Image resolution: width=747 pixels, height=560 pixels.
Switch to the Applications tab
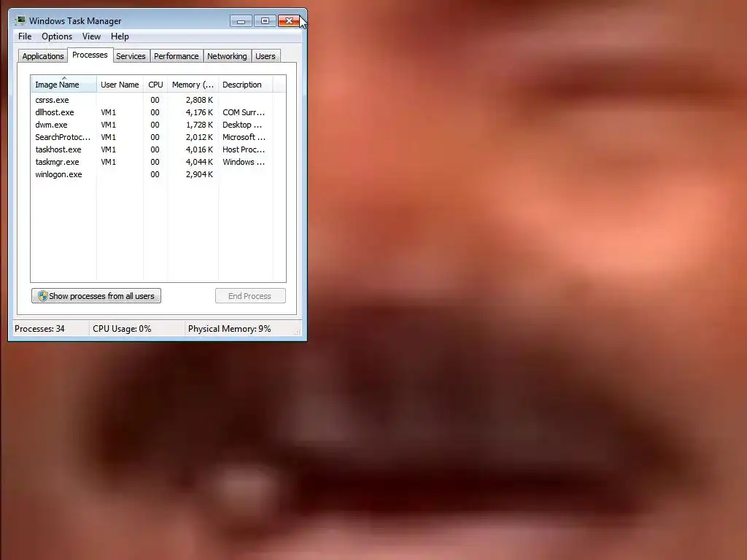click(43, 56)
